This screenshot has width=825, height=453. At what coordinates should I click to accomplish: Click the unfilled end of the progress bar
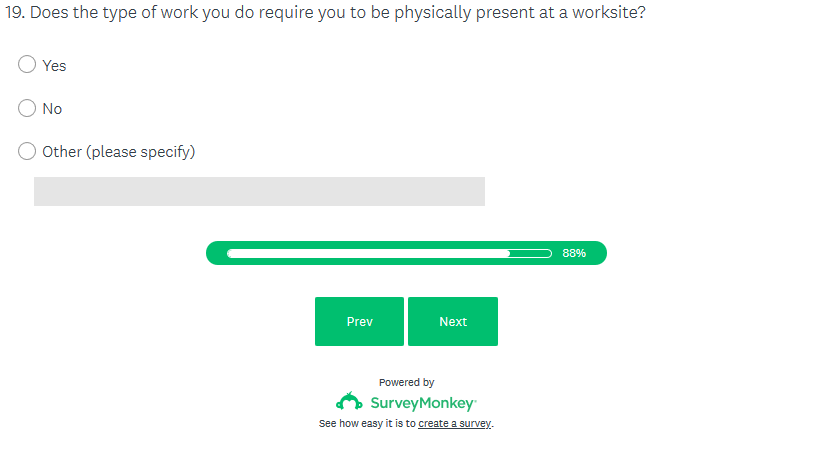click(x=531, y=254)
